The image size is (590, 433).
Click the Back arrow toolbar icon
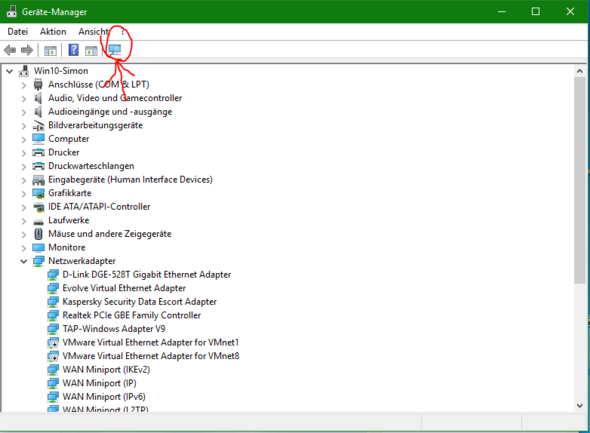click(x=10, y=50)
